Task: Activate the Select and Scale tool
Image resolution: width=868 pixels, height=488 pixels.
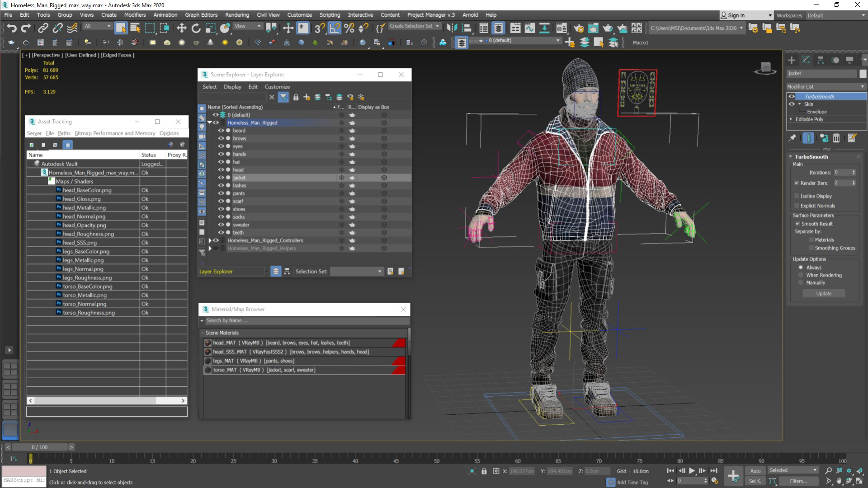Action: [210, 28]
